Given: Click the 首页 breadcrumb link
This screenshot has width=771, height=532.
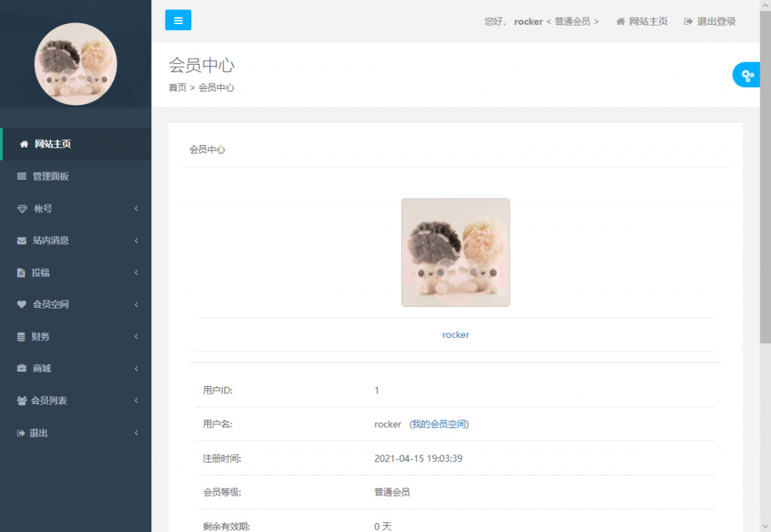Looking at the screenshot, I should (178, 87).
